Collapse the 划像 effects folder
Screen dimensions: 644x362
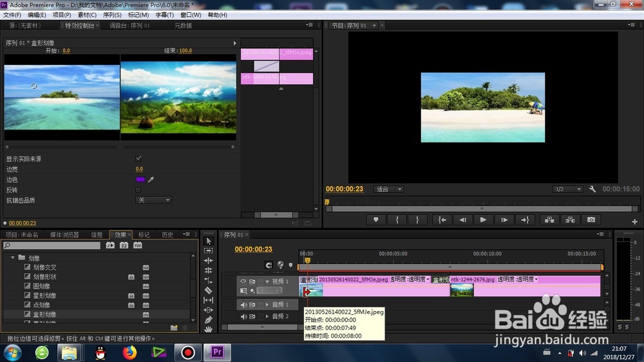click(x=13, y=258)
